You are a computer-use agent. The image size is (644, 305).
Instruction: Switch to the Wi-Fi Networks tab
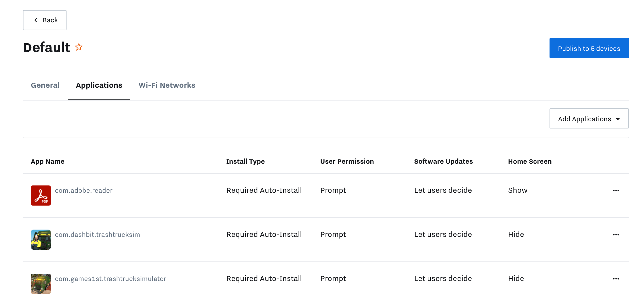point(167,85)
